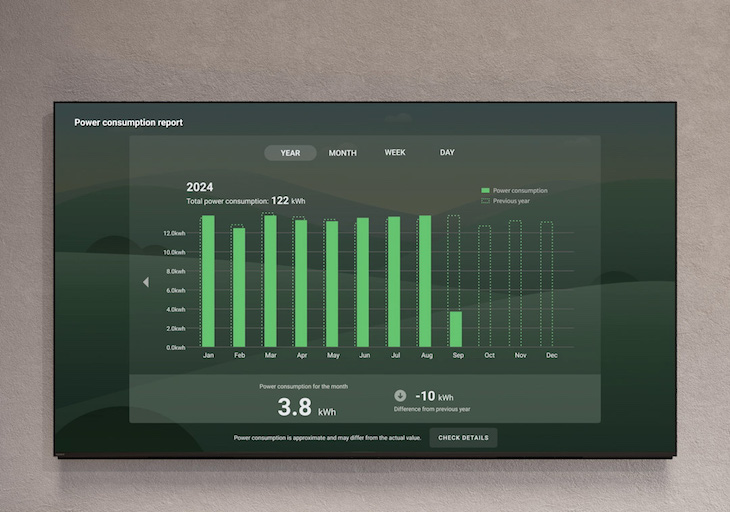This screenshot has height=512, width=730.
Task: Click the '8.0kwh' axis label
Action: (x=176, y=271)
